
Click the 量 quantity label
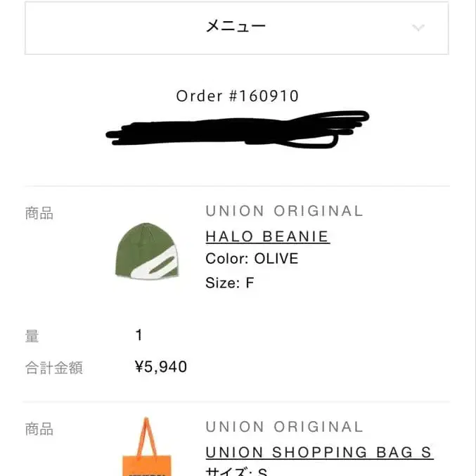pyautogui.click(x=32, y=336)
